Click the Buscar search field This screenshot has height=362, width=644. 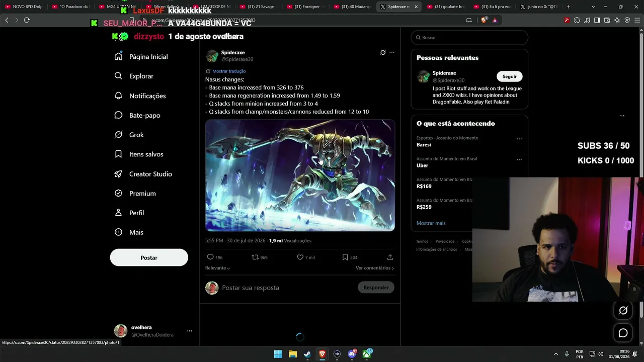[x=469, y=38]
